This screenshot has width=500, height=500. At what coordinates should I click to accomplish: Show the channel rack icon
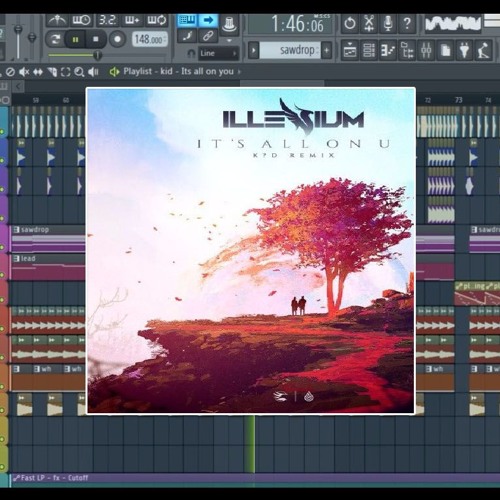(369, 51)
